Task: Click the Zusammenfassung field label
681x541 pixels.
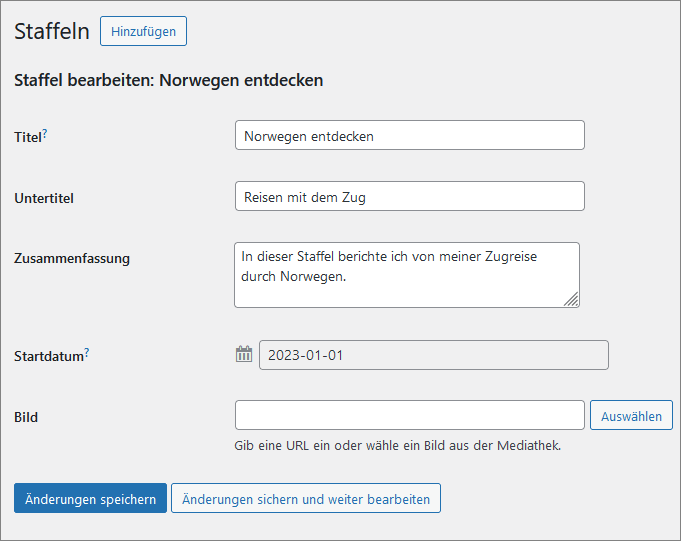Action: tap(72, 258)
